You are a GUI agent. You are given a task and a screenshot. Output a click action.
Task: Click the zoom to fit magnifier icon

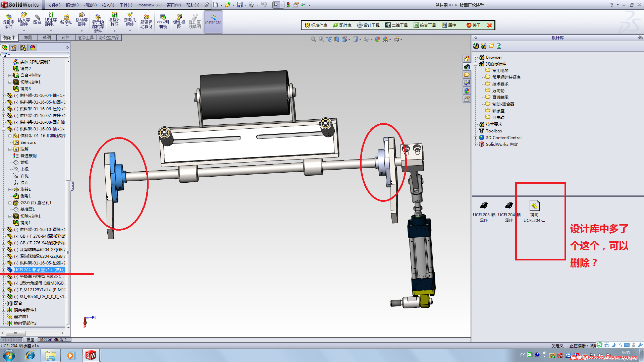point(313,39)
